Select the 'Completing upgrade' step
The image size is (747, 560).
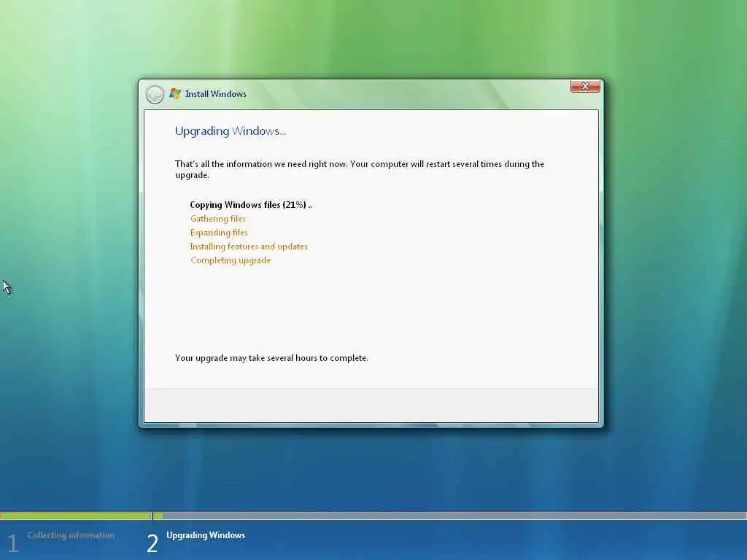[231, 260]
